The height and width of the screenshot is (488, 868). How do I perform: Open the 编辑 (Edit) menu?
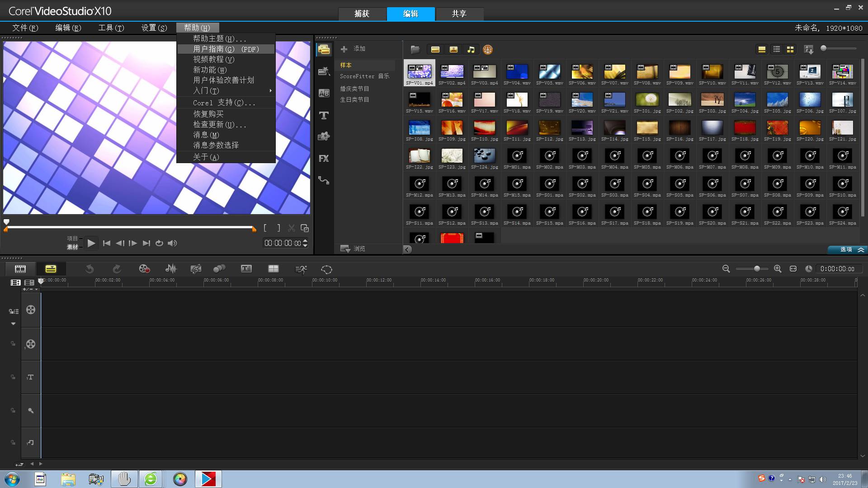click(x=68, y=28)
